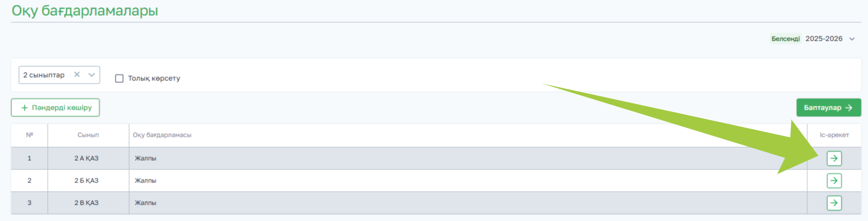
Task: Click the Оқу бағдарламалары page title
Action: [85, 11]
